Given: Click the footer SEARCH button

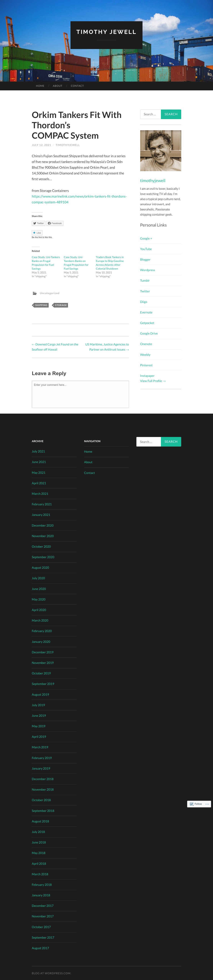Looking at the screenshot, I should (x=171, y=442).
